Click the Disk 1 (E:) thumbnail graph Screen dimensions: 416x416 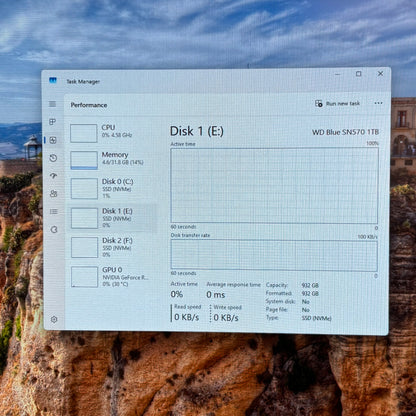point(85,218)
